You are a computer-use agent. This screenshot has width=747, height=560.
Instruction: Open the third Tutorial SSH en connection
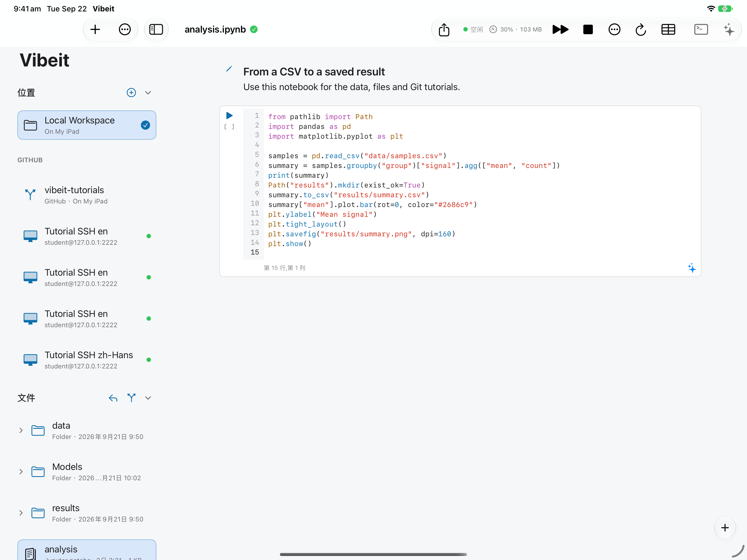click(87, 318)
